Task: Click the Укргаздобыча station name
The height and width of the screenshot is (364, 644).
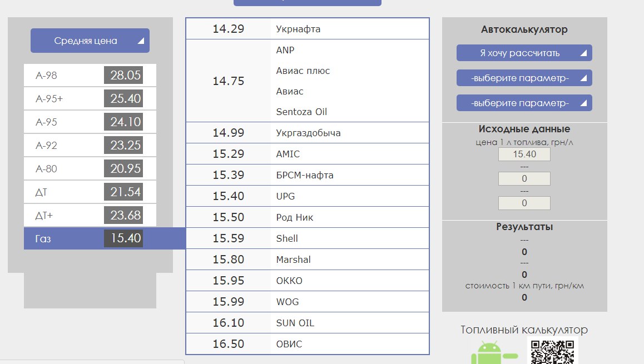Action: coord(308,133)
